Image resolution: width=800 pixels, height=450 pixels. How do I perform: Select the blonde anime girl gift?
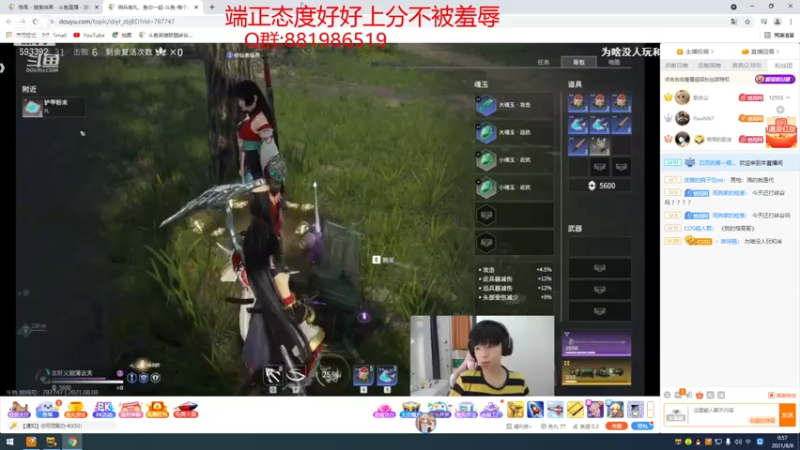(x=615, y=409)
